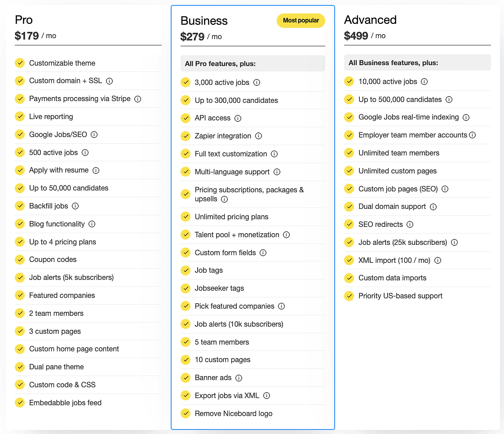Click the Business plan title
The width and height of the screenshot is (504, 434).
(x=204, y=21)
